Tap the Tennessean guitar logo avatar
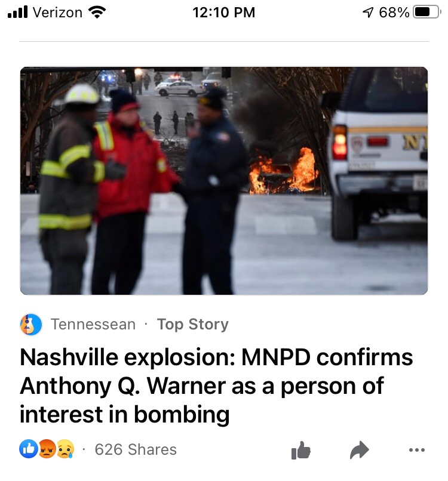 tap(31, 325)
